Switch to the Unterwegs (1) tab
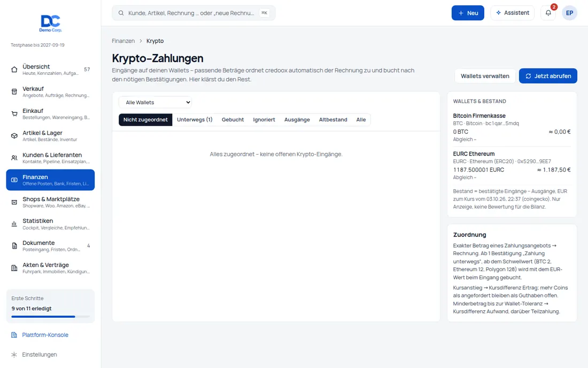This screenshot has width=588, height=368. pos(195,120)
